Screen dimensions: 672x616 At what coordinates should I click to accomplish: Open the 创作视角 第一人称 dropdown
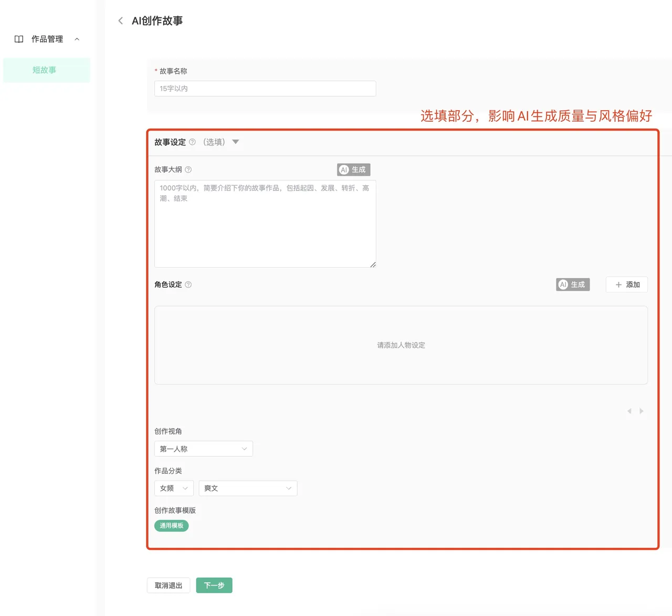pos(203,449)
